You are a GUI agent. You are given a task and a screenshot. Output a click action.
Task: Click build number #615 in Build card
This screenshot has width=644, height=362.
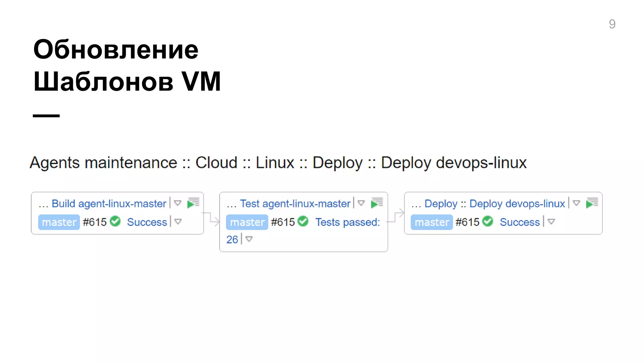(95, 222)
